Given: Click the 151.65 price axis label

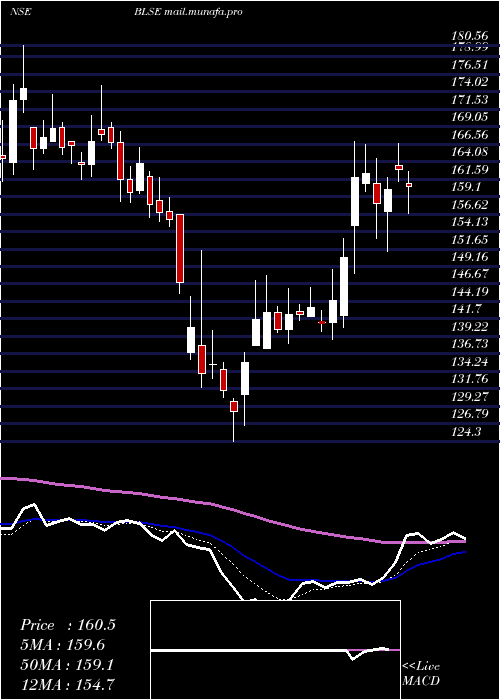Looking at the screenshot, I should (x=470, y=239).
